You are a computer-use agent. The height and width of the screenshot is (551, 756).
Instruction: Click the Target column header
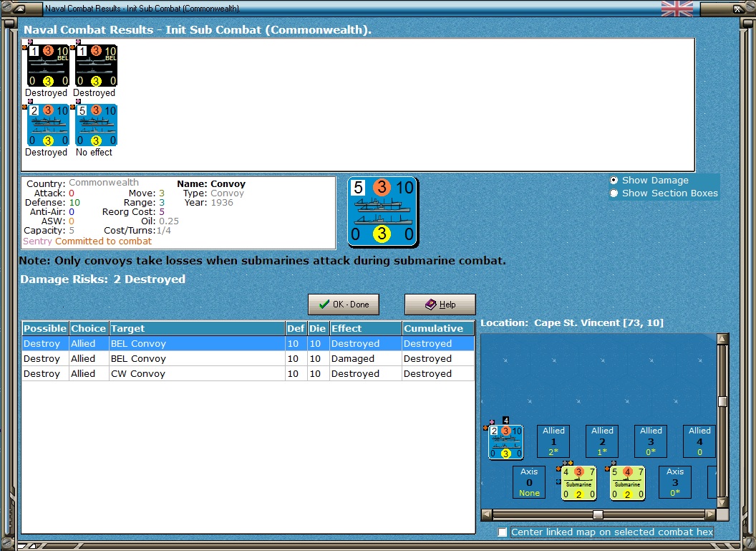click(x=197, y=329)
